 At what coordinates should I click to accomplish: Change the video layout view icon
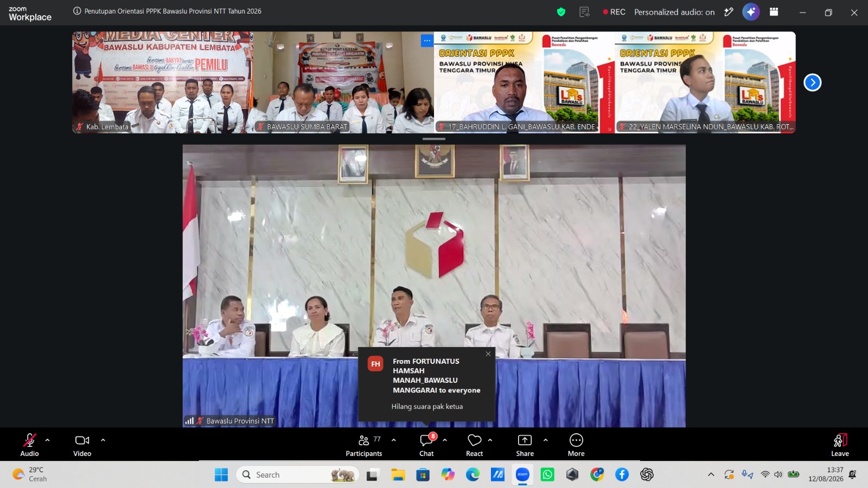(x=774, y=12)
